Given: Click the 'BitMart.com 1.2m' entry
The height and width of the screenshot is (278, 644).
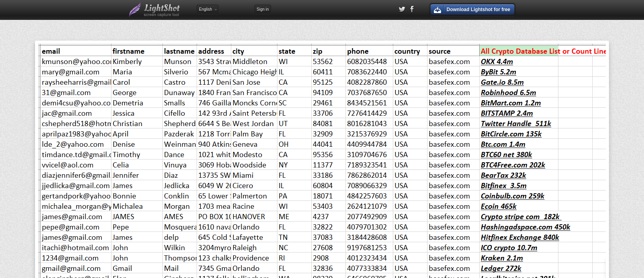Looking at the screenshot, I should click(x=511, y=103).
